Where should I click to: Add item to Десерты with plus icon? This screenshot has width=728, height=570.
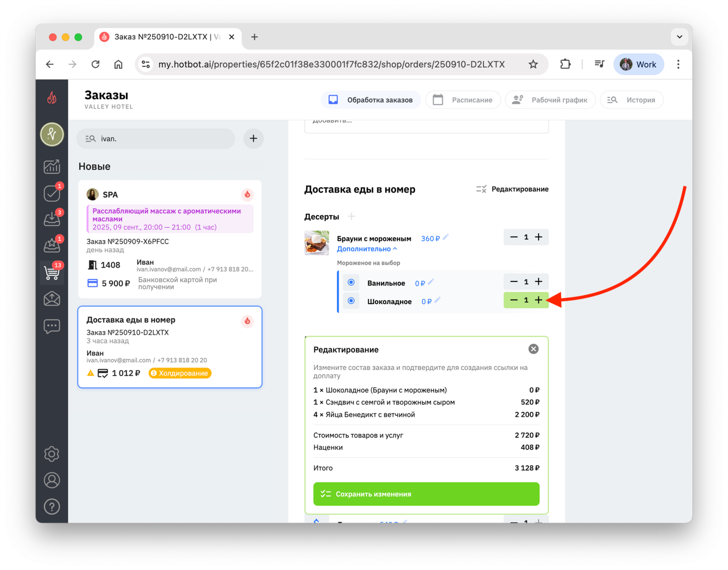tap(351, 216)
